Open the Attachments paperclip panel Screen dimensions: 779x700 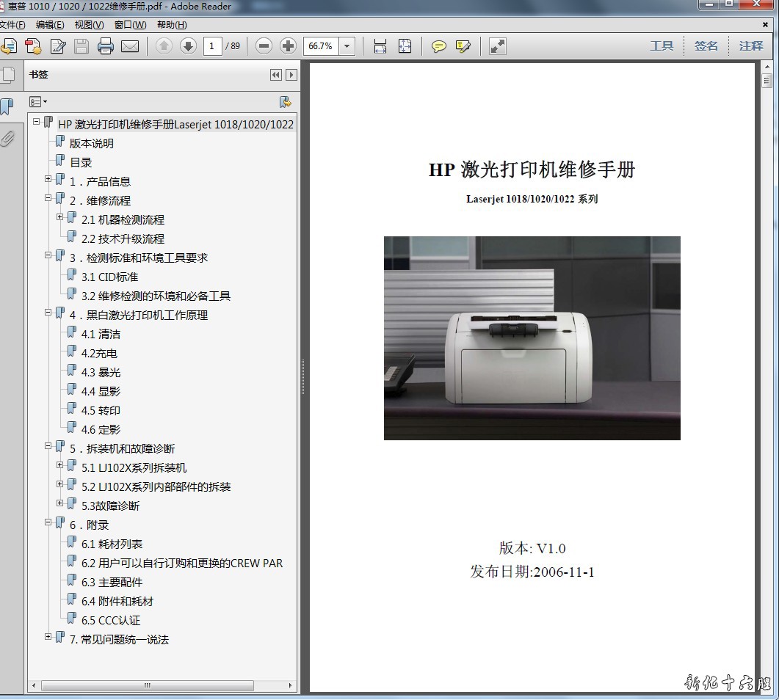tap(7, 138)
